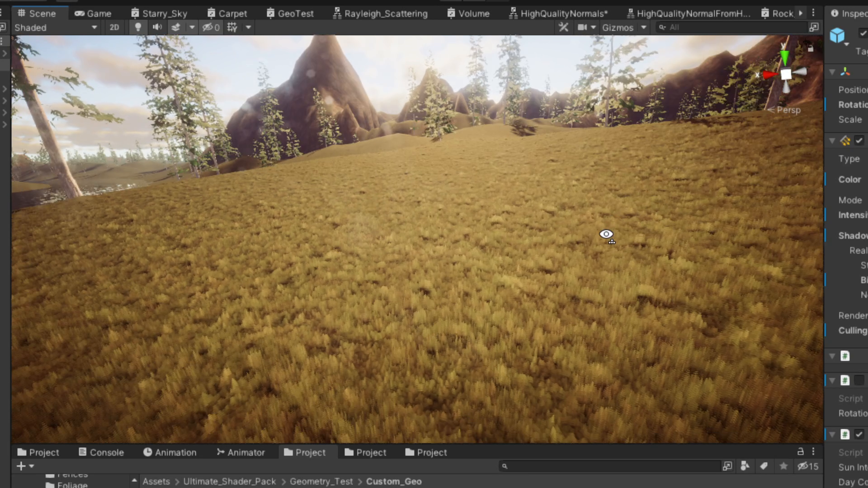Open the Animator tab
Viewport: 868px width, 488px height.
[241, 452]
